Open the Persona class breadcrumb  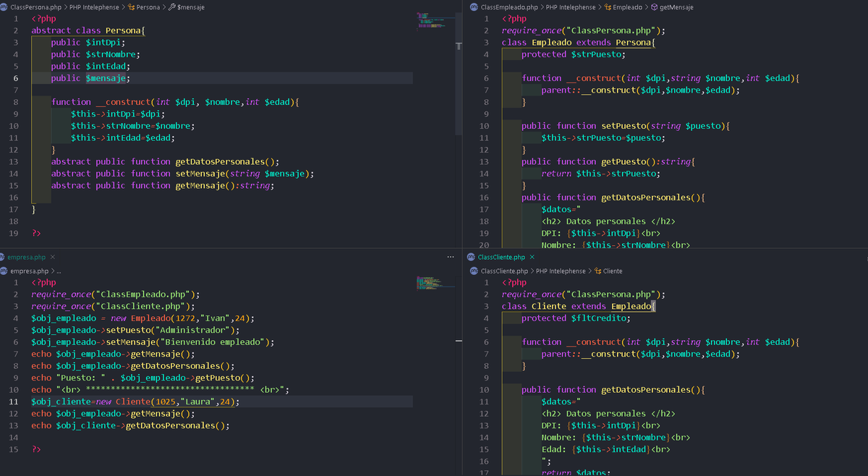[143, 7]
